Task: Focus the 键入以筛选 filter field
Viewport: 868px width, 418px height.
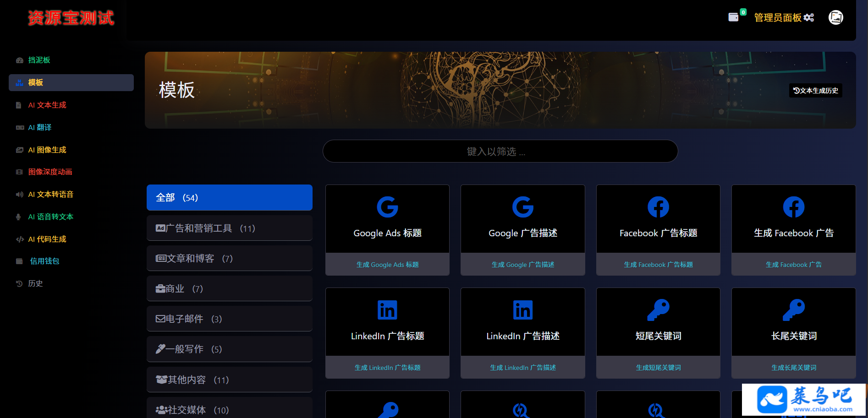Action: [x=500, y=151]
